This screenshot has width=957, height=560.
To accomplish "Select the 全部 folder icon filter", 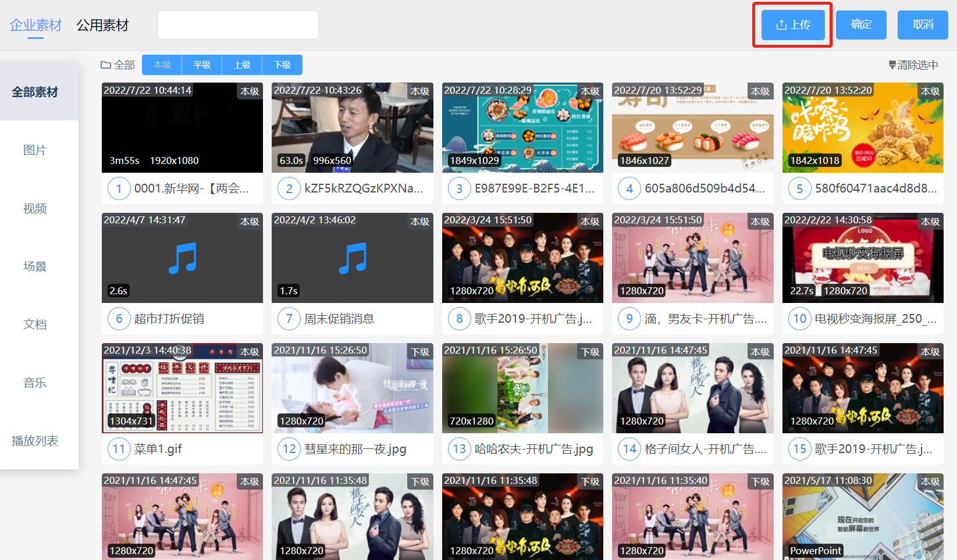I will pyautogui.click(x=106, y=65).
